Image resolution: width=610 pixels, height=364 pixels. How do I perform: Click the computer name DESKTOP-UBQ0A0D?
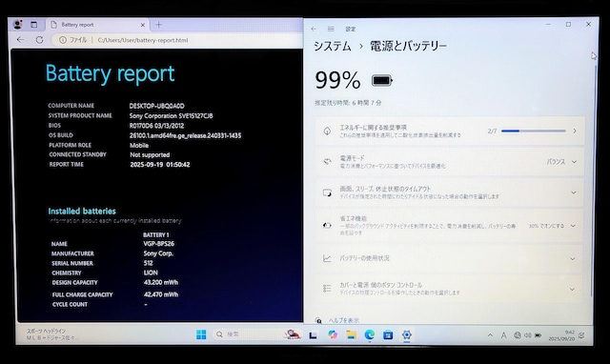tap(156, 106)
